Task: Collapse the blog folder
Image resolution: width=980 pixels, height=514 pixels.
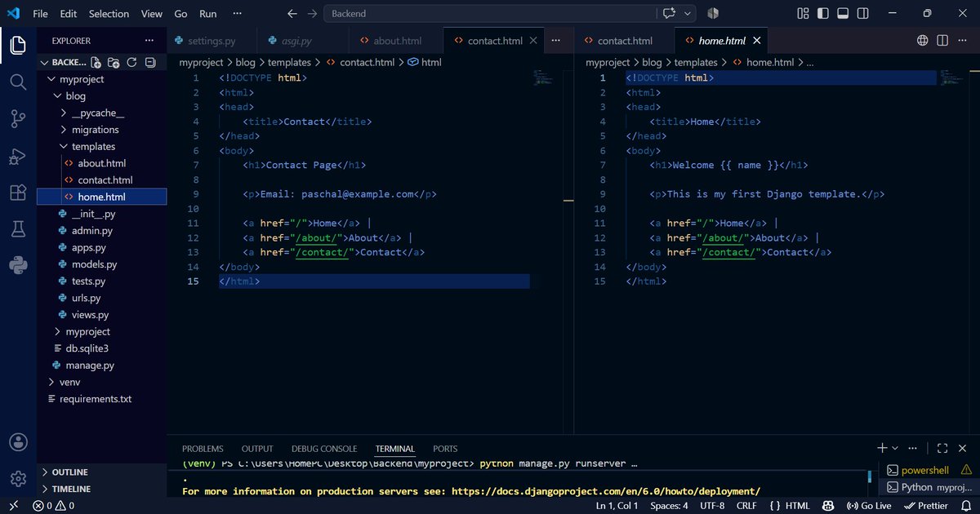Action: [x=57, y=96]
